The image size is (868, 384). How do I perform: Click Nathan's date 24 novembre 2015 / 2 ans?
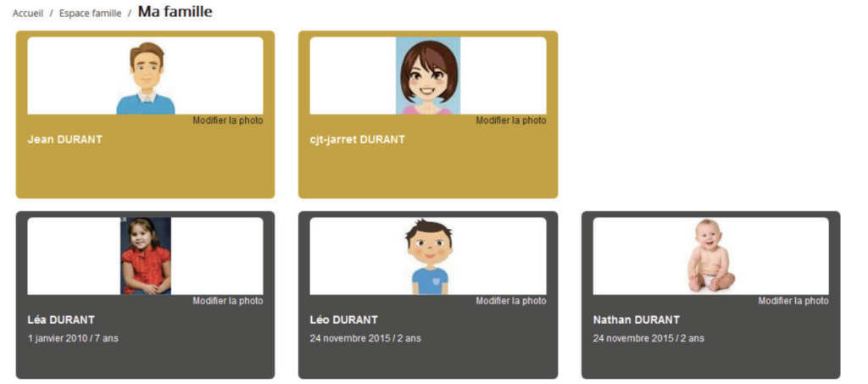pyautogui.click(x=648, y=338)
